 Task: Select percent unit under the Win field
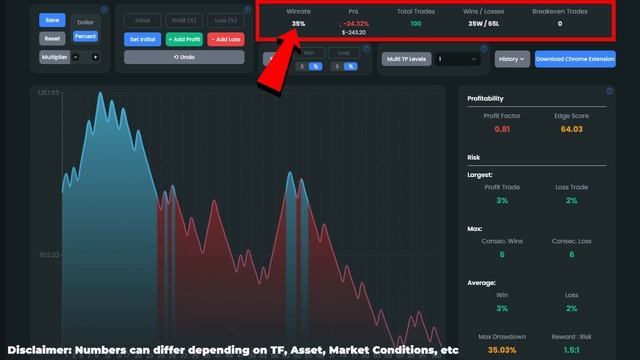(316, 67)
